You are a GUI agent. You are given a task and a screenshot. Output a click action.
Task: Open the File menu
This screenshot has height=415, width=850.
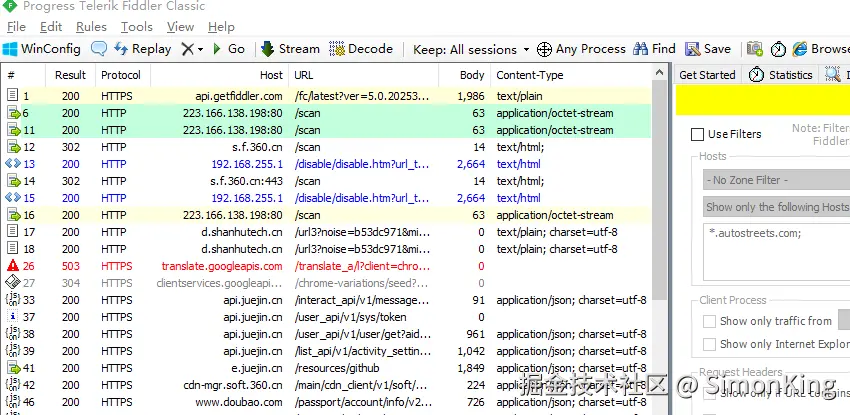pyautogui.click(x=16, y=27)
